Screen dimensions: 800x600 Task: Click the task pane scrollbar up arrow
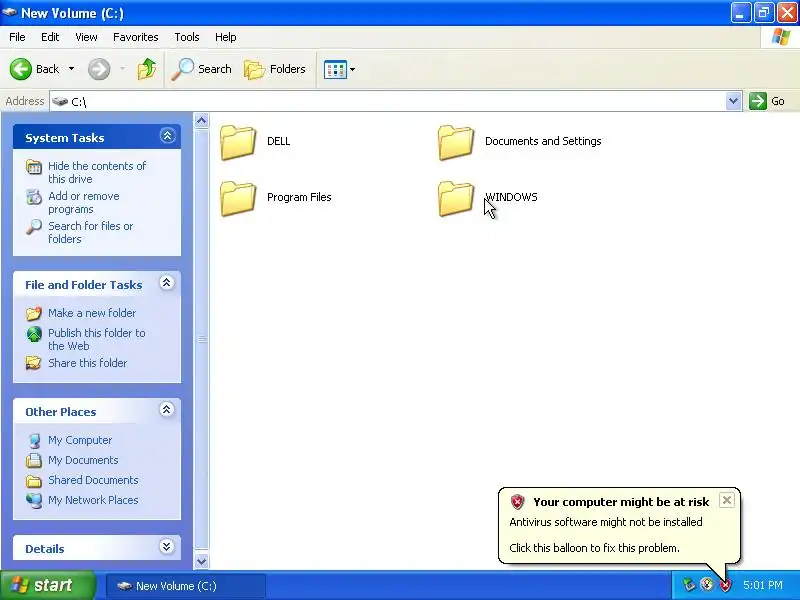coord(202,120)
